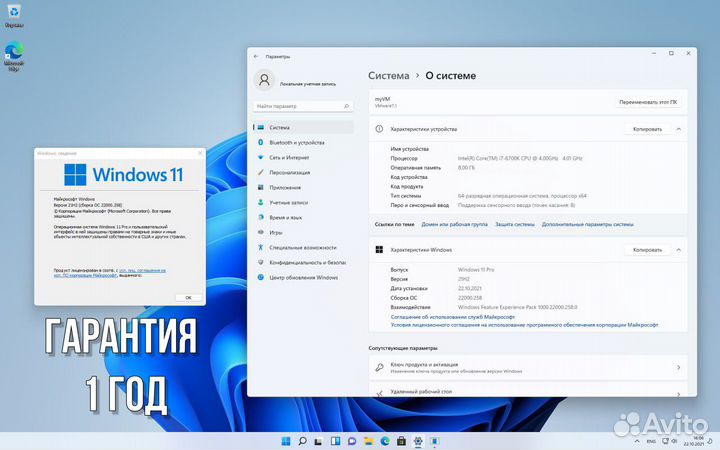The image size is (720, 450).
Task: Collapse the Характеристики Windows section
Action: click(679, 250)
